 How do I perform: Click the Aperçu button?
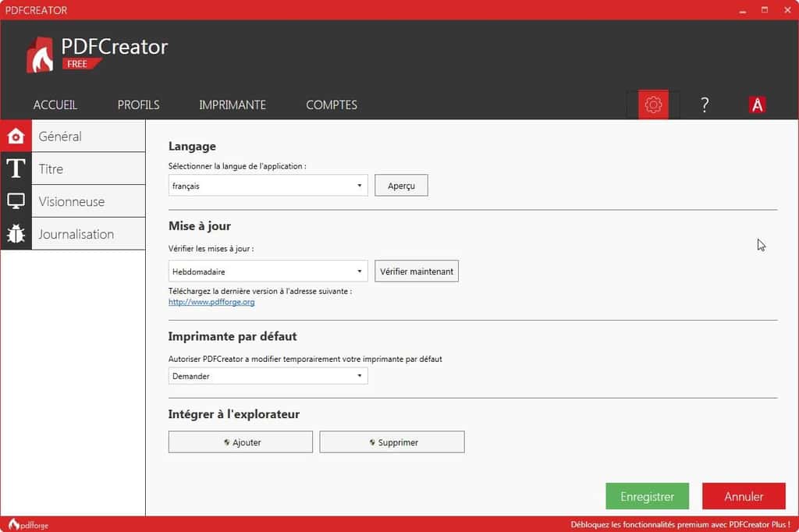[x=401, y=185]
